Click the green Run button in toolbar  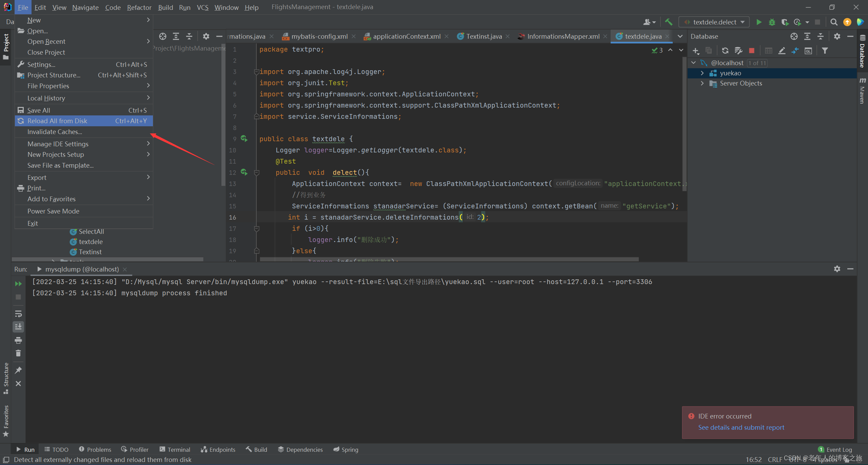(759, 22)
